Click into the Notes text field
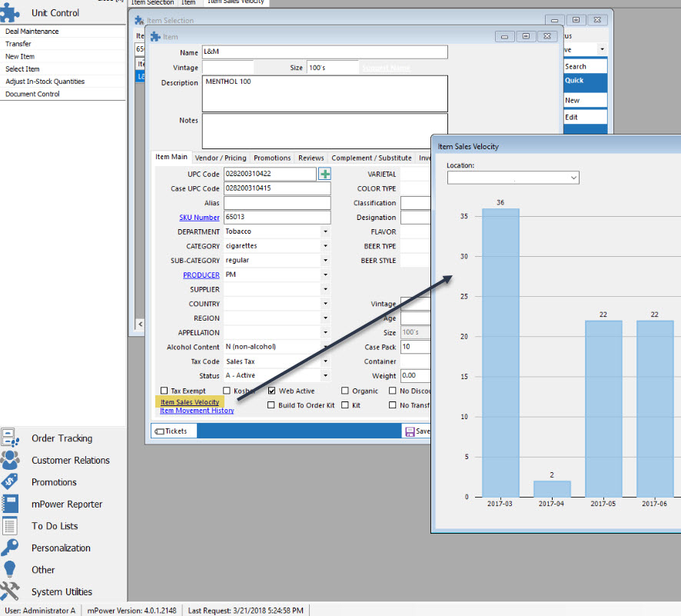The height and width of the screenshot is (616, 681). point(324,131)
